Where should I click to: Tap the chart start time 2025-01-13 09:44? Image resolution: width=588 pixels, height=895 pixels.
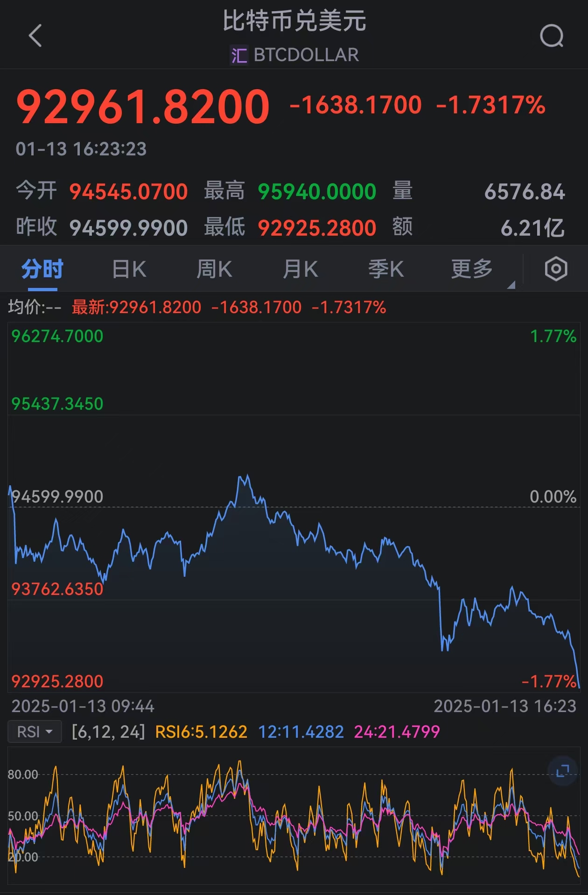(x=83, y=706)
